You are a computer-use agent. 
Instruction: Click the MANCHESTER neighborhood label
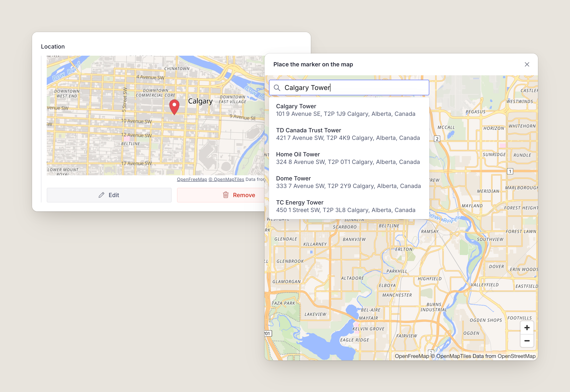coord(397,295)
